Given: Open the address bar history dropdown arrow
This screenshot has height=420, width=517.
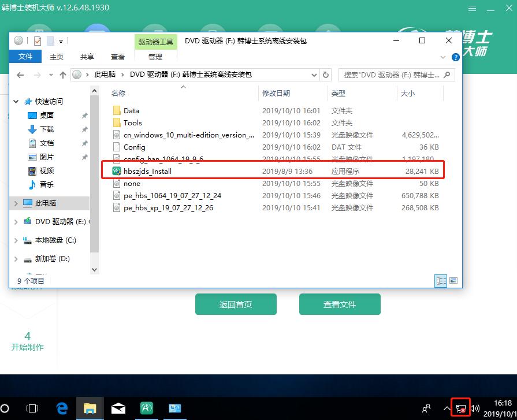Looking at the screenshot, I should click(314, 75).
